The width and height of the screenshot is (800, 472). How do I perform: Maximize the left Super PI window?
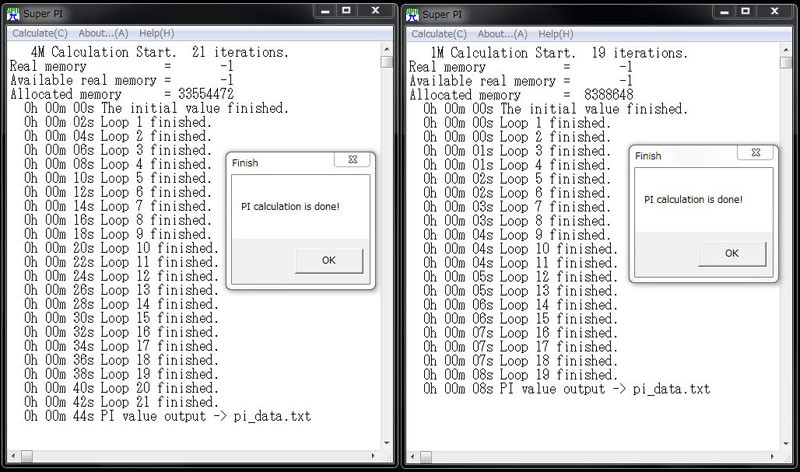coord(346,11)
